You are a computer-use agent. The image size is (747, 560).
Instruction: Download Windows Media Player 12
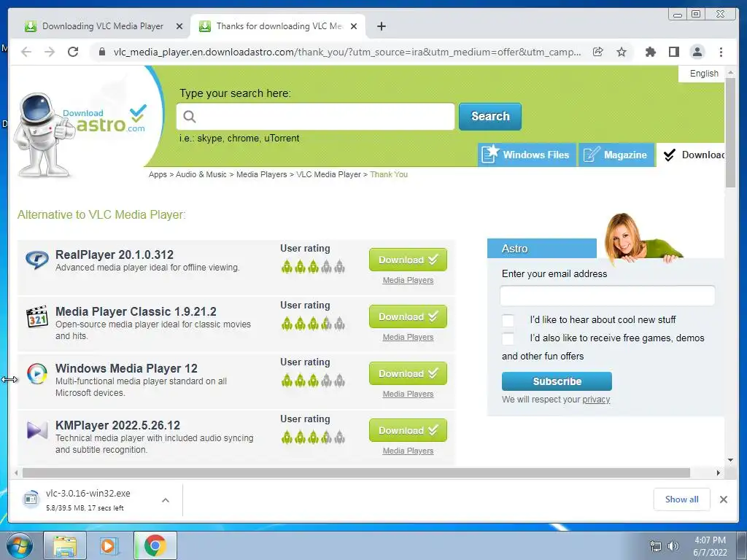(408, 373)
